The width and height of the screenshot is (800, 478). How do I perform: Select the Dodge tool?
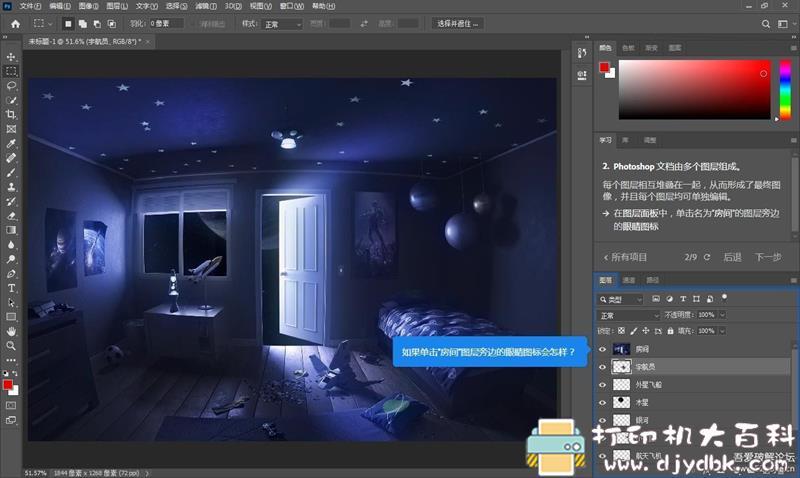coord(11,259)
